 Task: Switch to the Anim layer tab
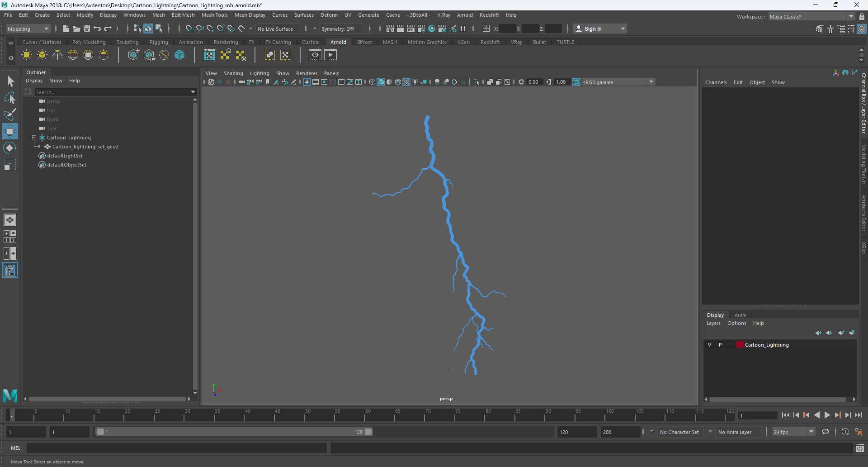tap(740, 315)
